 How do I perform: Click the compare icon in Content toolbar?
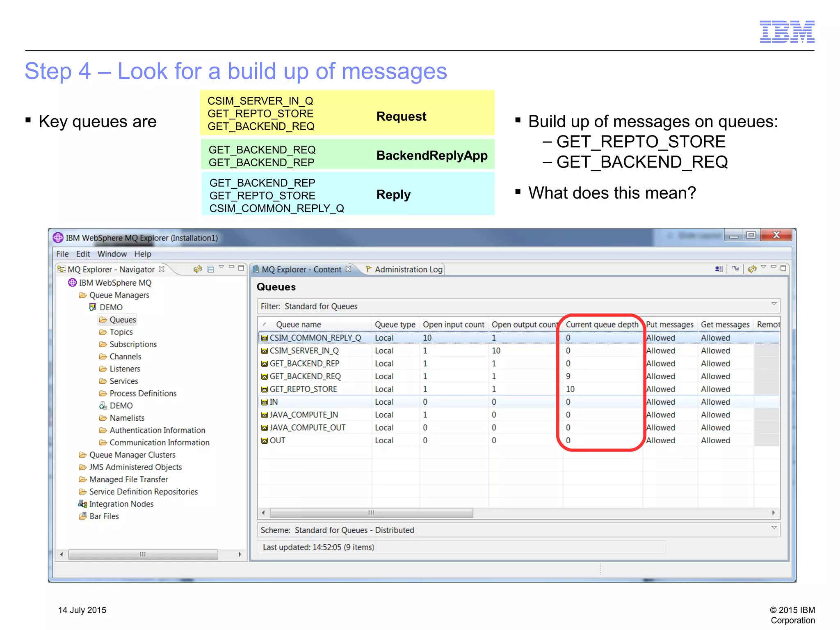(x=719, y=269)
